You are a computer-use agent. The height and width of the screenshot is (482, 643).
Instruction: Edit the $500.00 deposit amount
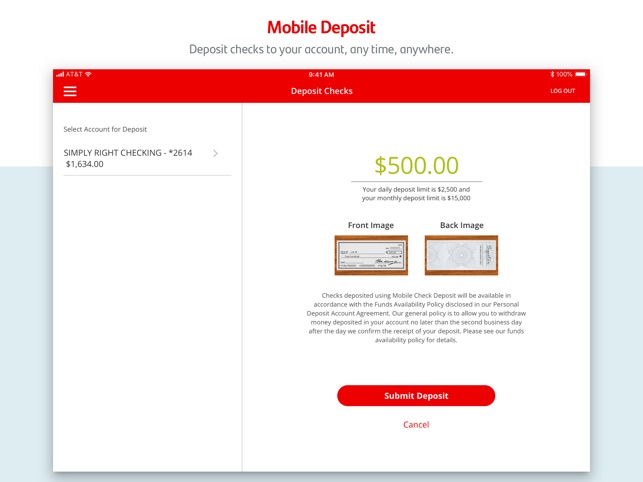pyautogui.click(x=416, y=166)
